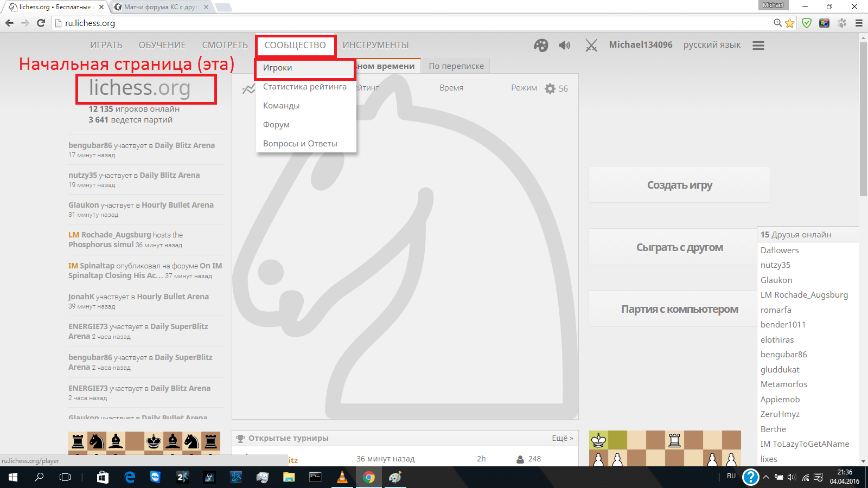Image resolution: width=868 pixels, height=488 pixels.
Task: Open the zoom magnifier icon in address bar
Action: [x=778, y=23]
